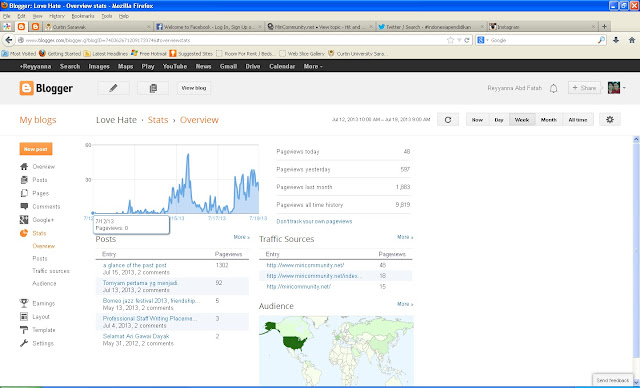
Task: Open More link beside Posts heading
Action: 242,237
